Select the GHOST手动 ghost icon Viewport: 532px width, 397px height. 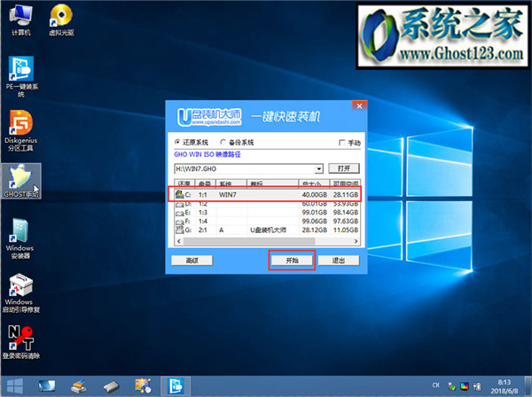click(21, 181)
